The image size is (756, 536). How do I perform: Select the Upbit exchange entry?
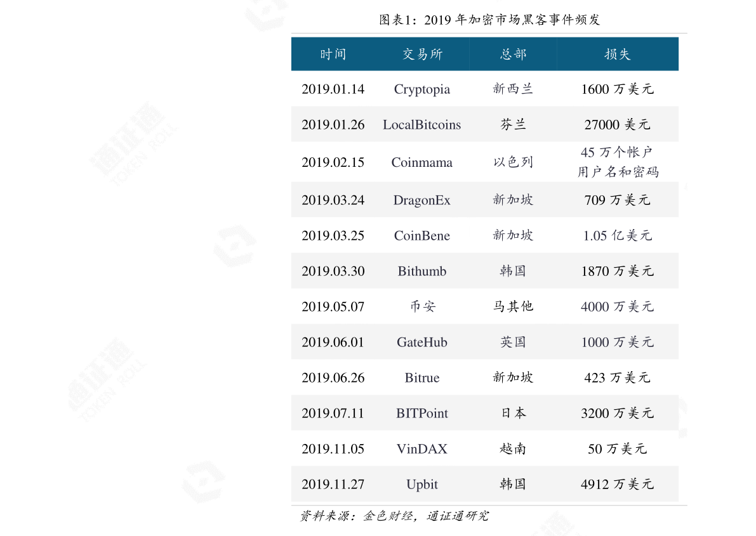tap(421, 484)
